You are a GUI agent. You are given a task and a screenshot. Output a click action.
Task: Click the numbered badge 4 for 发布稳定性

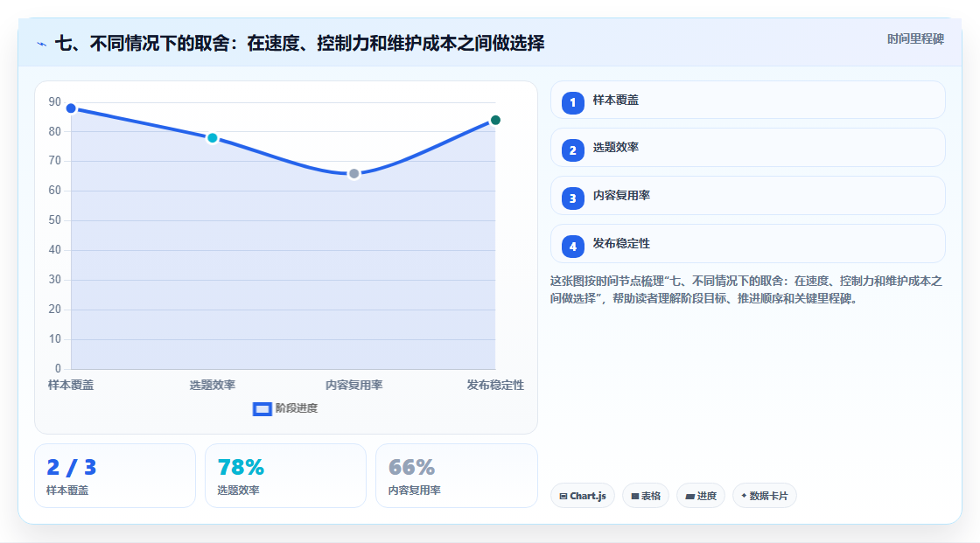572,247
